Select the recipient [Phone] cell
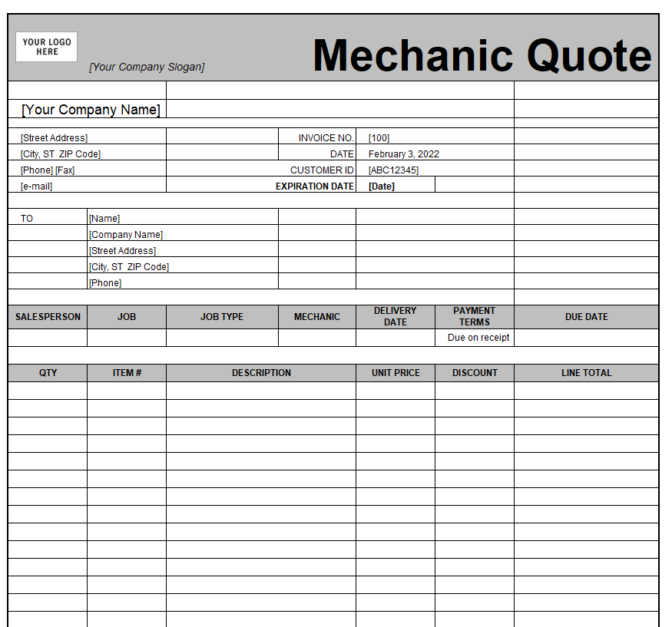This screenshot has height=627, width=672. pos(183,282)
